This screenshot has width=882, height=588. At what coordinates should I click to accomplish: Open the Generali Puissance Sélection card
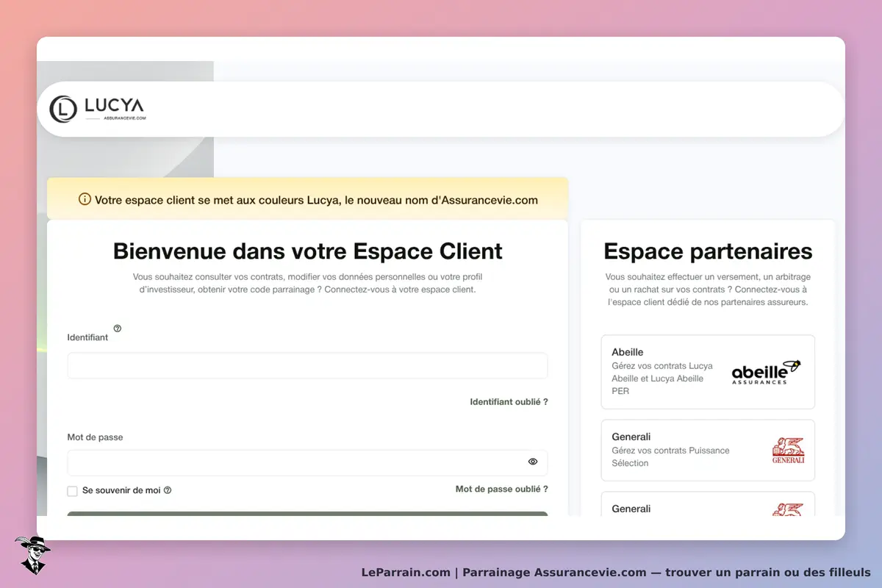[x=708, y=450]
